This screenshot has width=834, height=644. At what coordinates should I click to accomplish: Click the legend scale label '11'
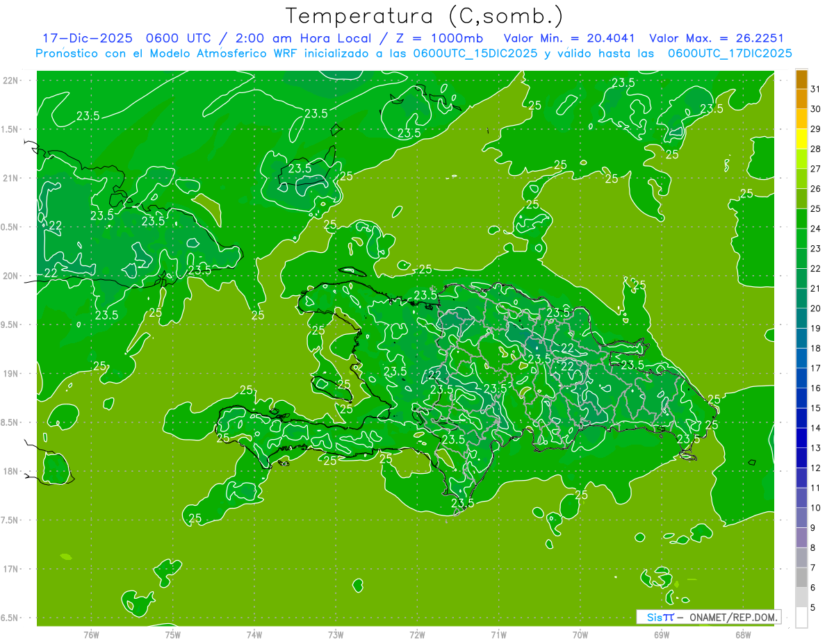coord(815,488)
